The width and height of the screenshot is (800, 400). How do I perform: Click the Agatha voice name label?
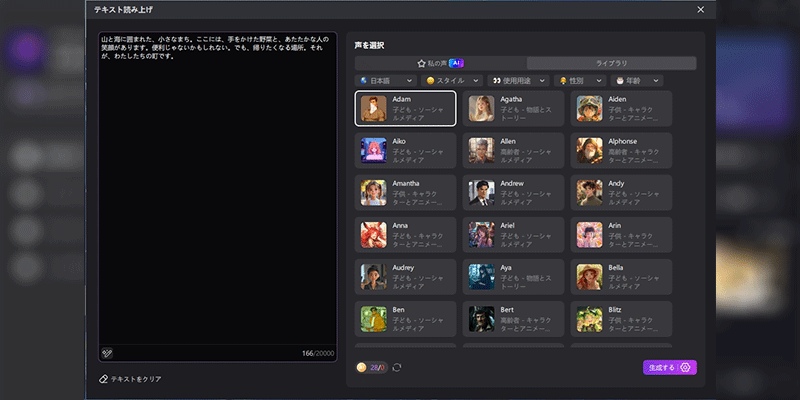tap(511, 99)
